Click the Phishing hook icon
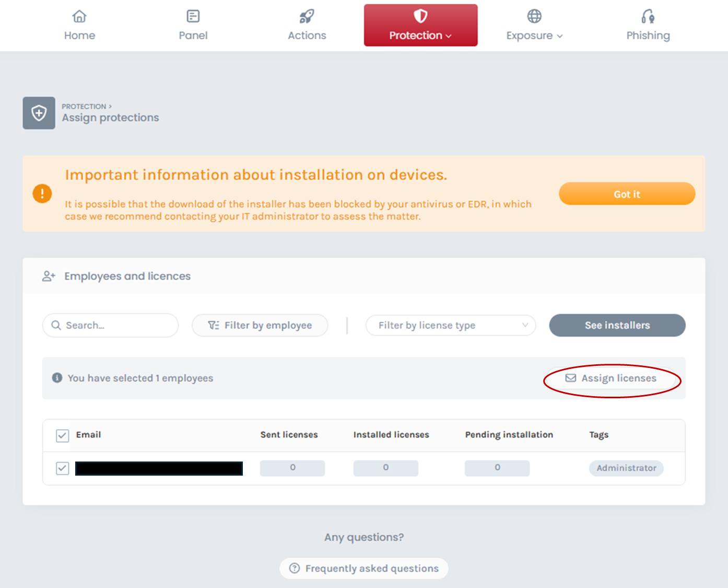The image size is (728, 588). [648, 17]
